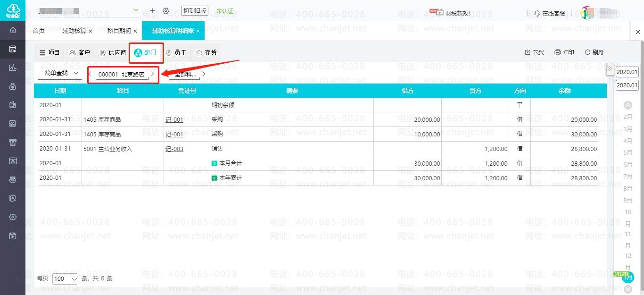This screenshot has width=644, height=295.
Task: Open the page size 100 dropdown
Action: tap(65, 278)
